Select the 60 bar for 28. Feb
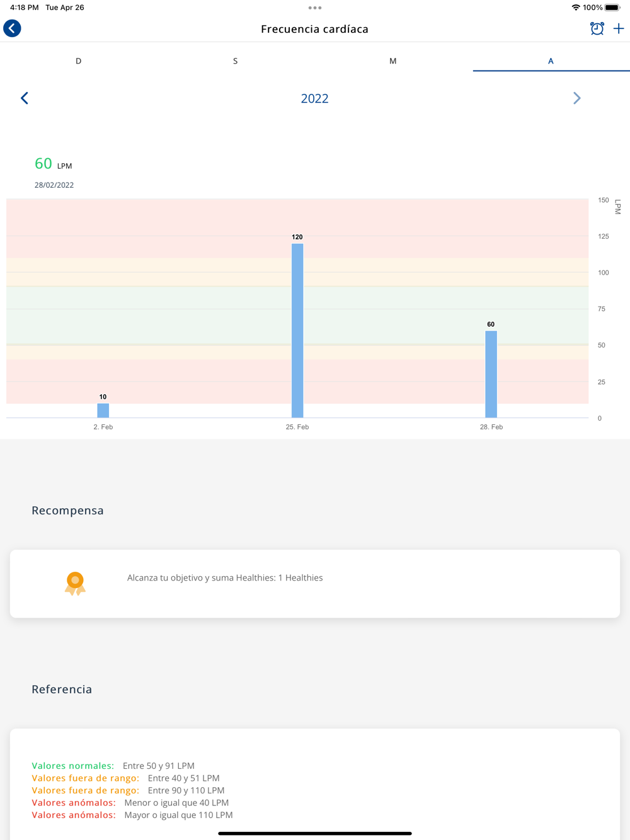 click(x=491, y=374)
